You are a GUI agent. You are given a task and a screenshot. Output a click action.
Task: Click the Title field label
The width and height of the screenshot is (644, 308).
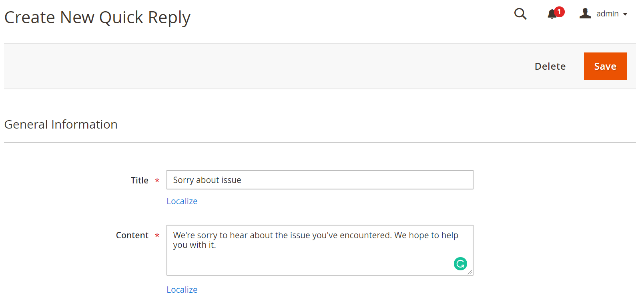click(x=140, y=181)
